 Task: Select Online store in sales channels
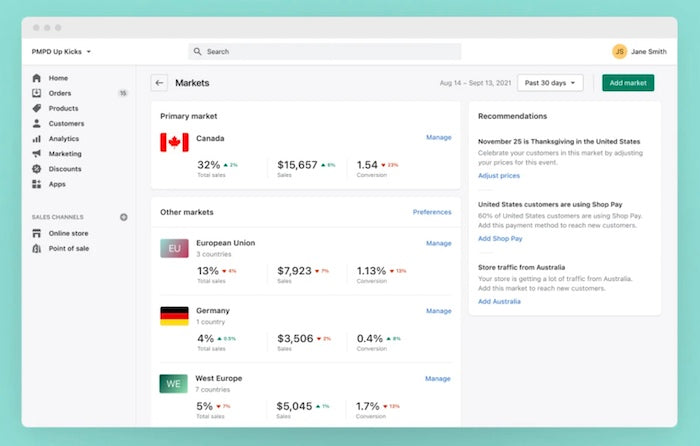tap(68, 233)
